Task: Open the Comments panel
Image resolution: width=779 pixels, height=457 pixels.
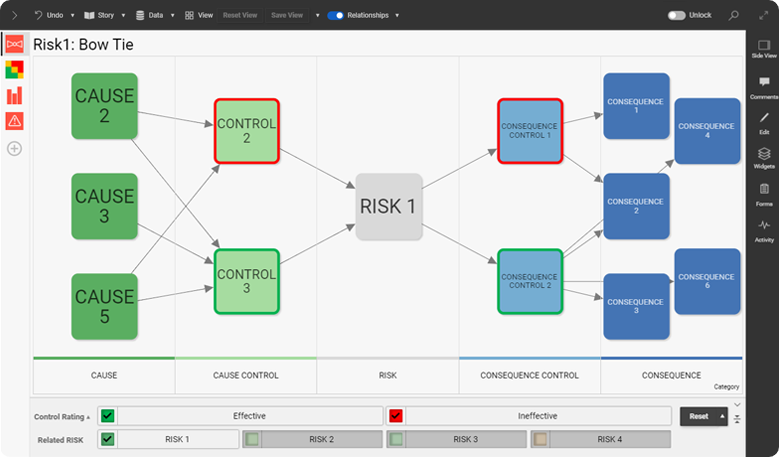Action: [764, 87]
